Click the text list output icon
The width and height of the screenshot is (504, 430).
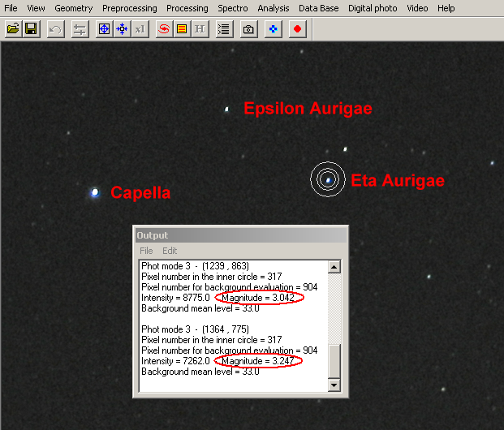(224, 29)
